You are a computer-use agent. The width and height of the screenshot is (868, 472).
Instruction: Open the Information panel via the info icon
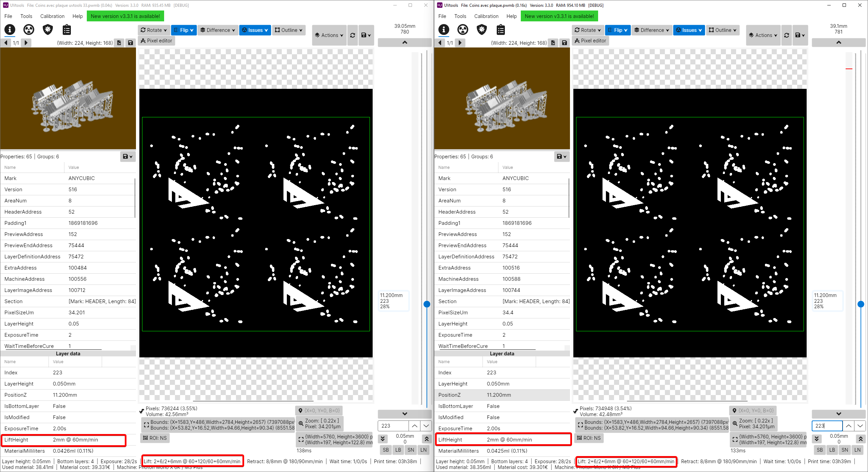[x=10, y=30]
